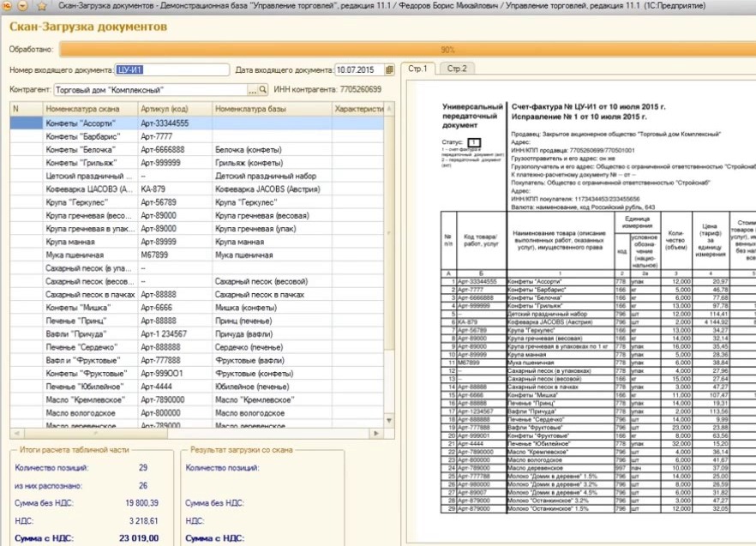The width and height of the screenshot is (756, 546).
Task: Select scan row Конфеты "Белочка"
Action: click(x=91, y=150)
